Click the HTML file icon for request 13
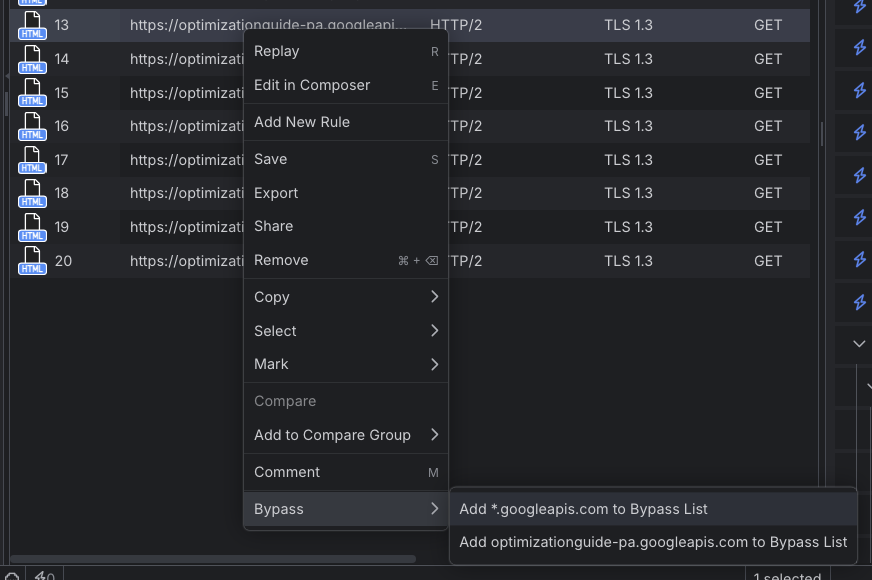Viewport: 872px width, 580px height. (32, 26)
